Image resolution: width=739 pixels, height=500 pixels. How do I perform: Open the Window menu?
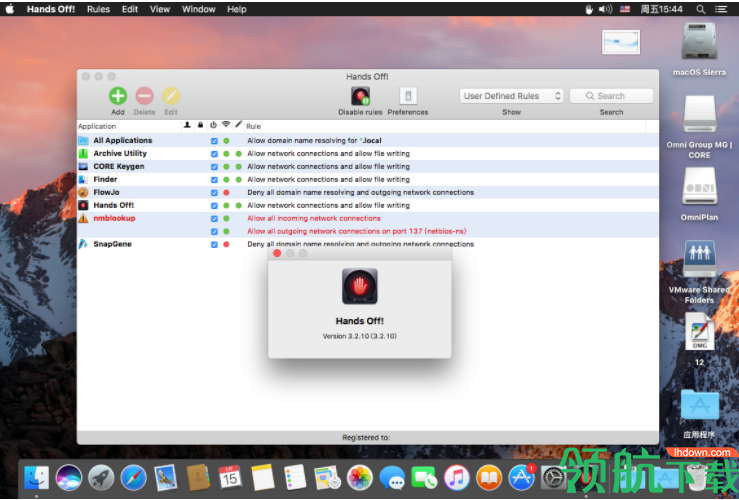click(198, 9)
